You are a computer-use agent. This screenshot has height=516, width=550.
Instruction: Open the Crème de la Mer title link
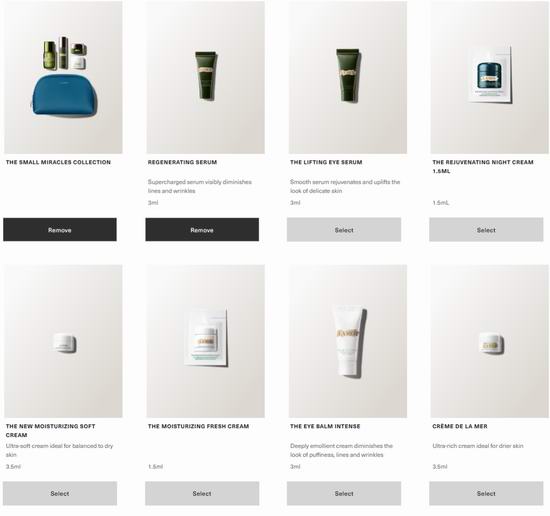pos(460,426)
